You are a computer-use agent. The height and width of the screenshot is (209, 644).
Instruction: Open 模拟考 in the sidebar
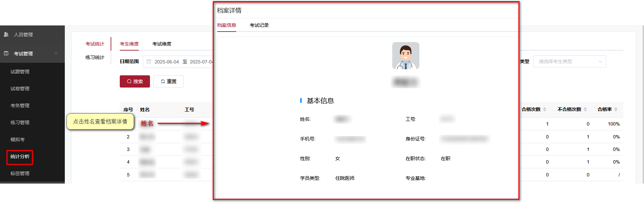pos(18,139)
